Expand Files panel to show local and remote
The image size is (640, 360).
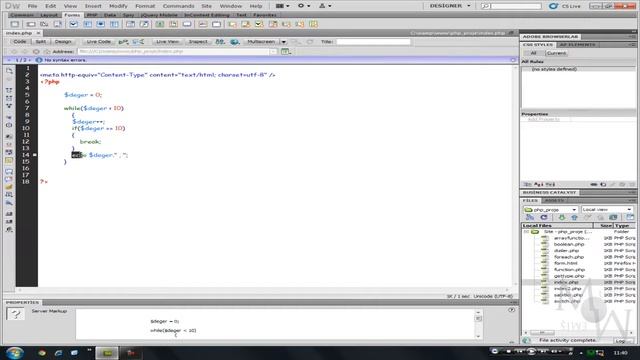coord(630,218)
